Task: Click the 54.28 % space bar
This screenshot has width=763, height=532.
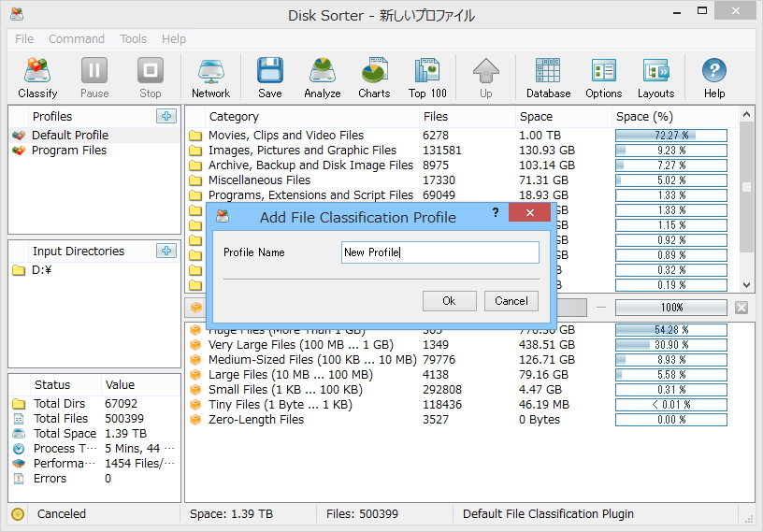Action: click(671, 329)
